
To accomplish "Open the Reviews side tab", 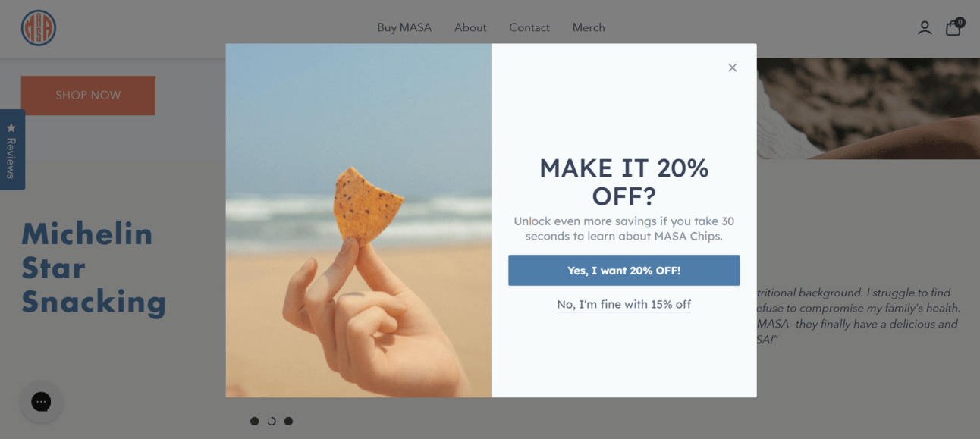I will (12, 149).
